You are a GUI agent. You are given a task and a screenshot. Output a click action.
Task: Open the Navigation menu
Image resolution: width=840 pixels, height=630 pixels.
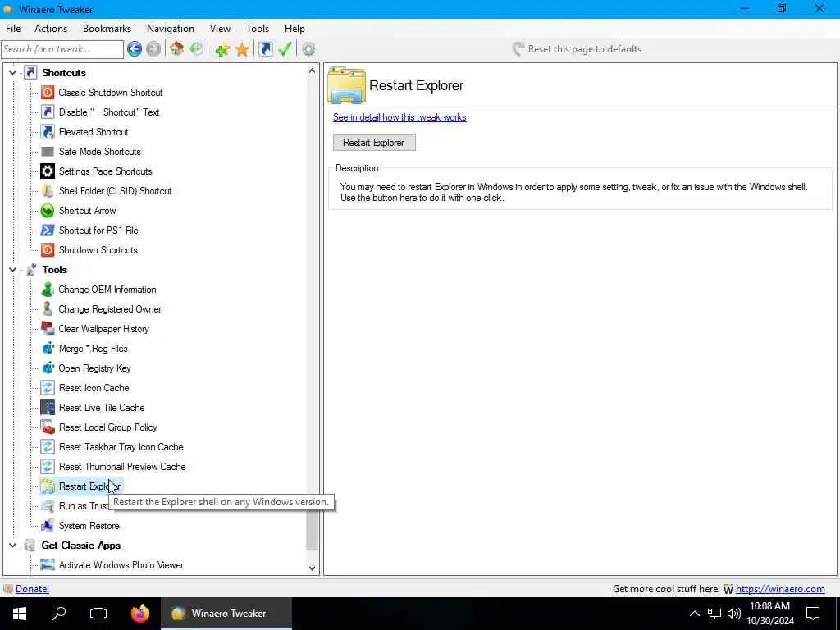coord(171,29)
